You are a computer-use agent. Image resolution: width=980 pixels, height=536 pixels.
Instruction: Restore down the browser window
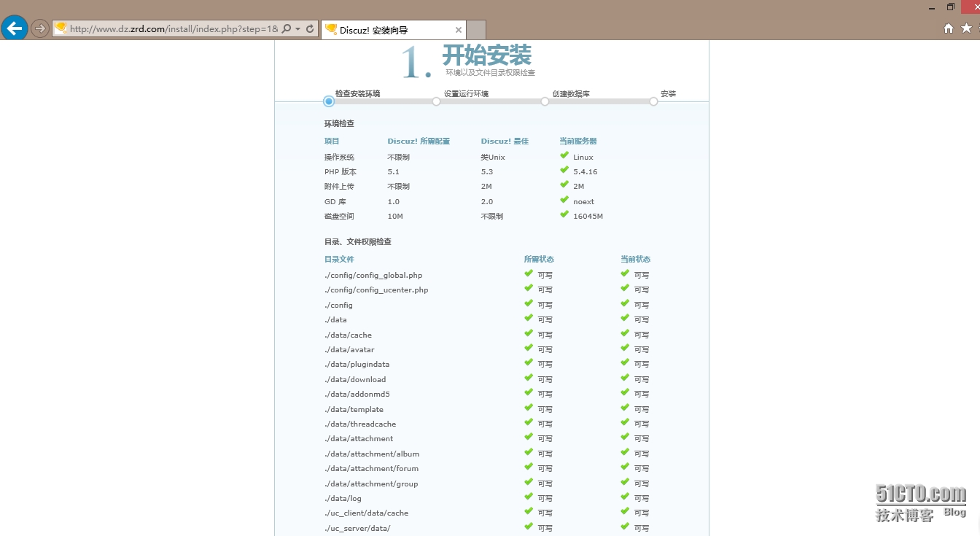click(951, 7)
